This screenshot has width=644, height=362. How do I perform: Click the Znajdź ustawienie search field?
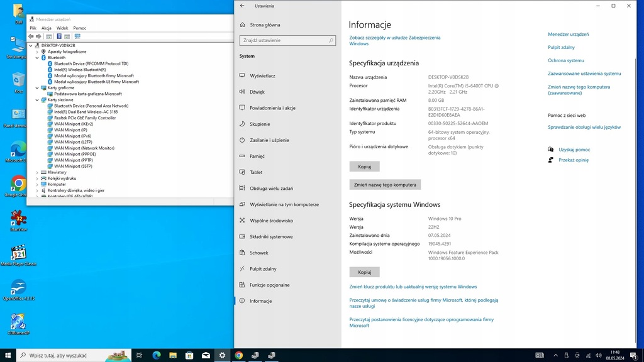pos(287,40)
